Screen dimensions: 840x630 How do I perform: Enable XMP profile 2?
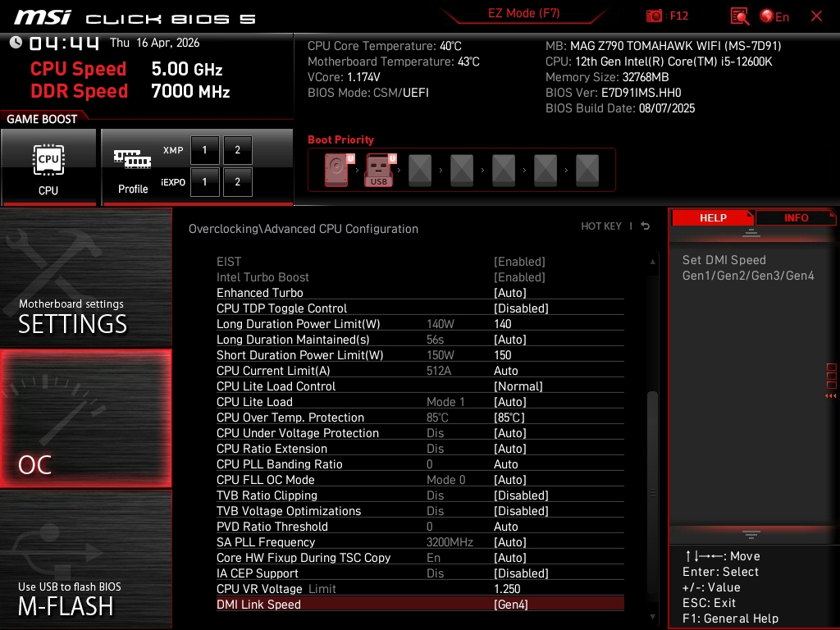tap(237, 150)
